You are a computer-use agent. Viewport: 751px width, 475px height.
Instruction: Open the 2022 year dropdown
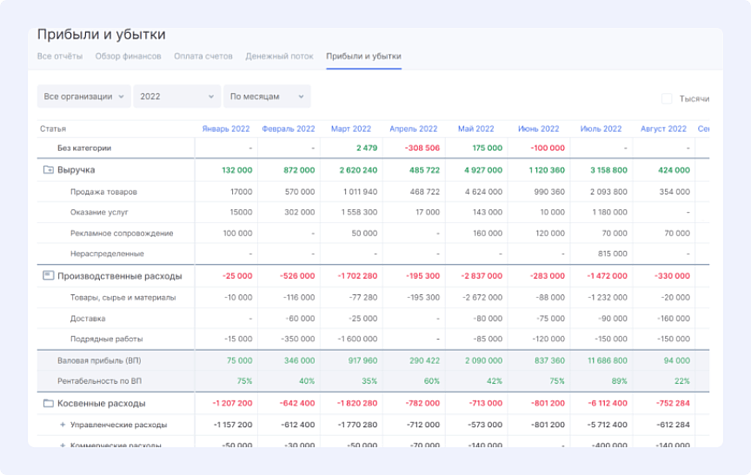(177, 96)
